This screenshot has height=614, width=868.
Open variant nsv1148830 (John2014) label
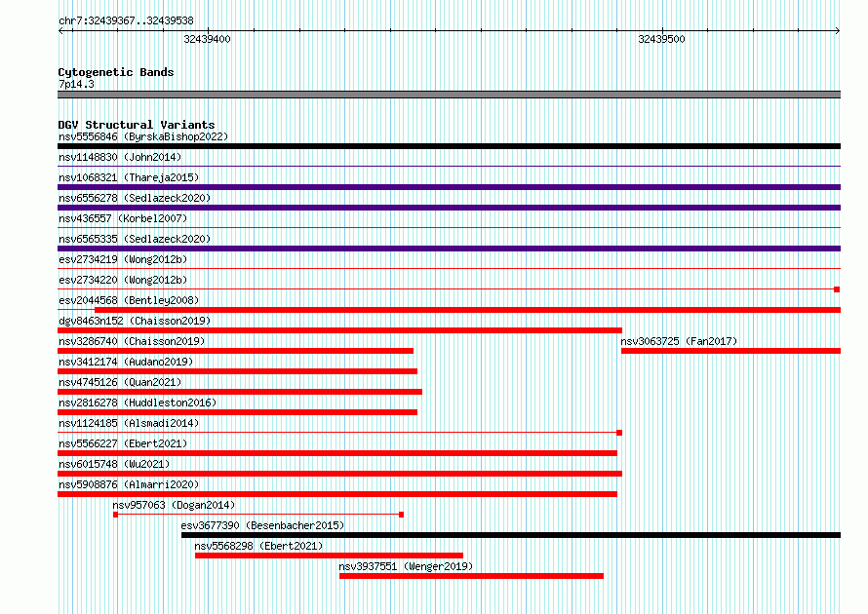(120, 157)
